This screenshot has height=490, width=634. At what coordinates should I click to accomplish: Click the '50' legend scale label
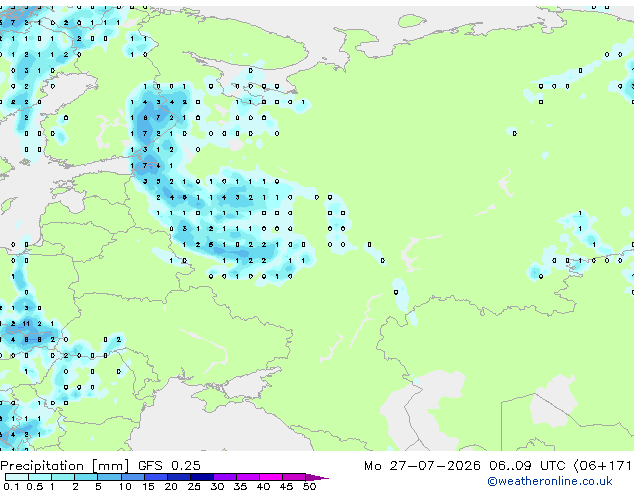coord(310,486)
